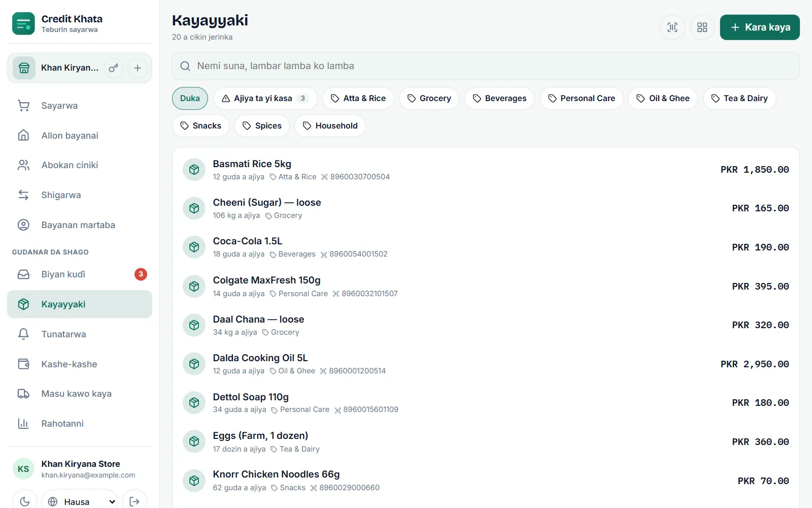Screen dimensions: 812x508
Task: Open Abokan ciniki customers page
Action: point(80,165)
